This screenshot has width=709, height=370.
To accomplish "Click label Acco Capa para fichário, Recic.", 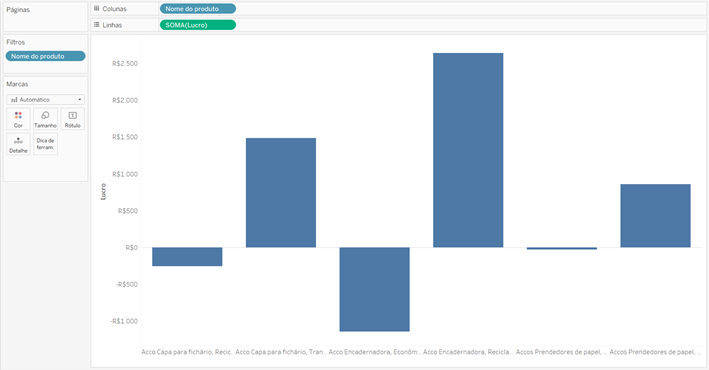I will 188,352.
